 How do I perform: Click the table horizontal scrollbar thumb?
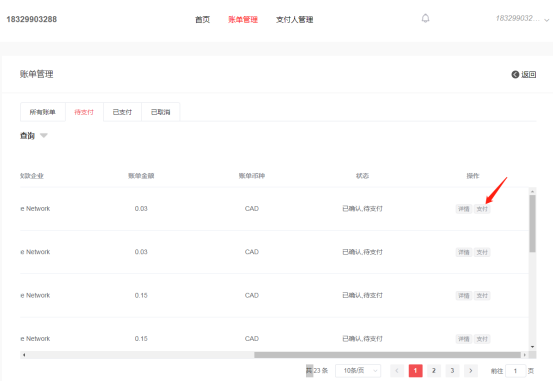(387, 355)
